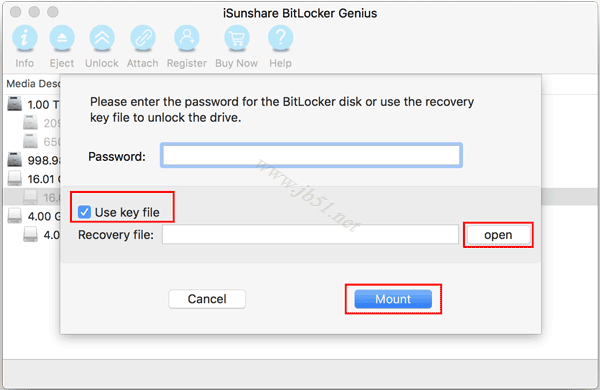Image resolution: width=600 pixels, height=390 pixels.
Task: Select the 998.9 disk in list
Action: point(33,160)
